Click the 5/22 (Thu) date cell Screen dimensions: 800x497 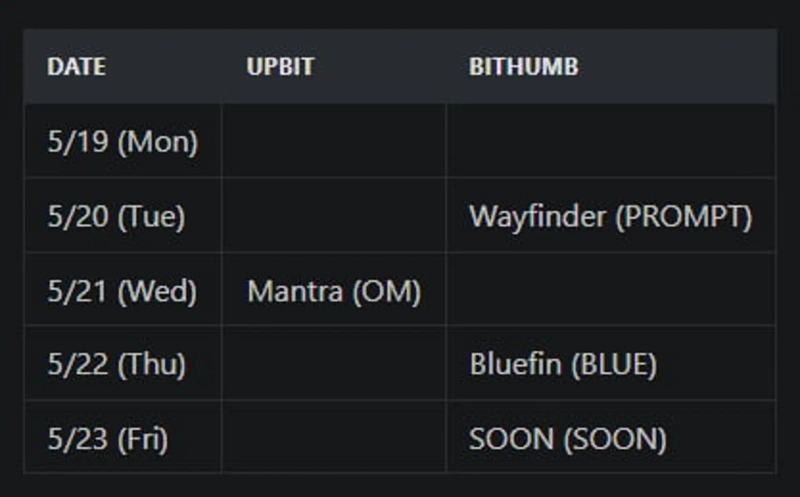[116, 365]
